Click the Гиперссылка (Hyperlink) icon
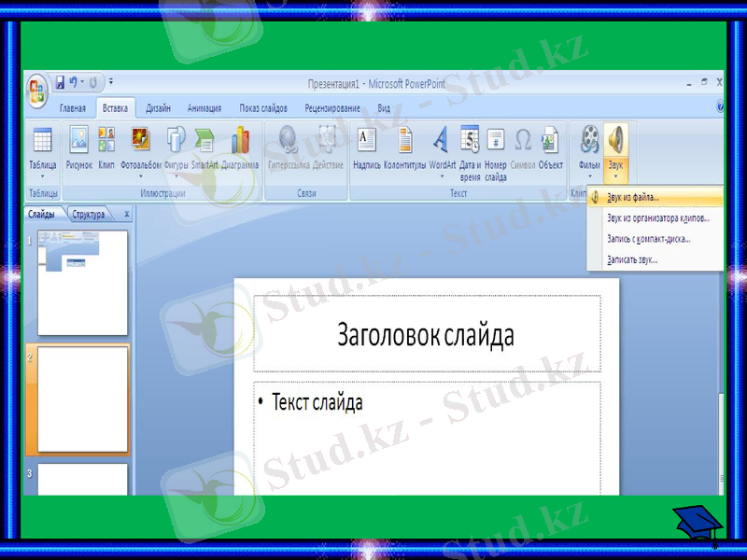747x560 pixels. click(287, 140)
